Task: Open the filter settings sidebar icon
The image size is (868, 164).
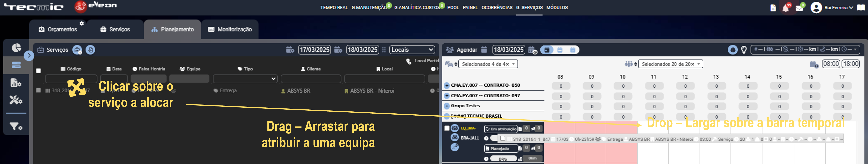Action: point(16,127)
